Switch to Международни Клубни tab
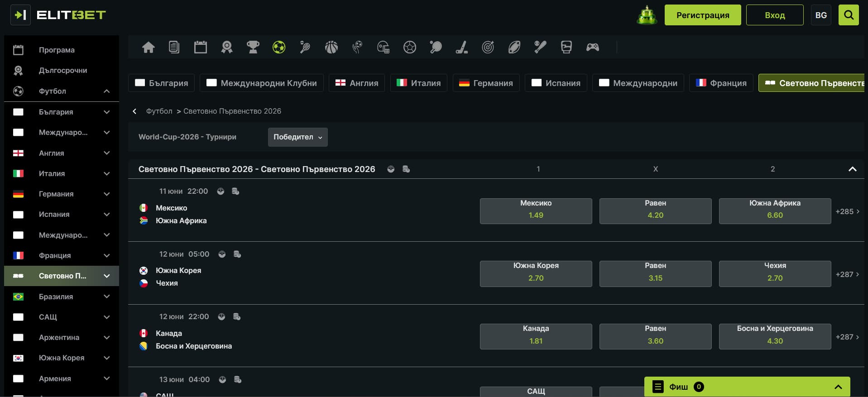Screen dimensions: 868x397 click(x=262, y=83)
